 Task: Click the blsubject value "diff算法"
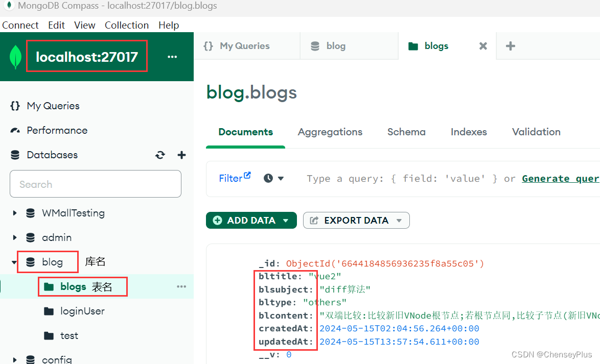[345, 289]
